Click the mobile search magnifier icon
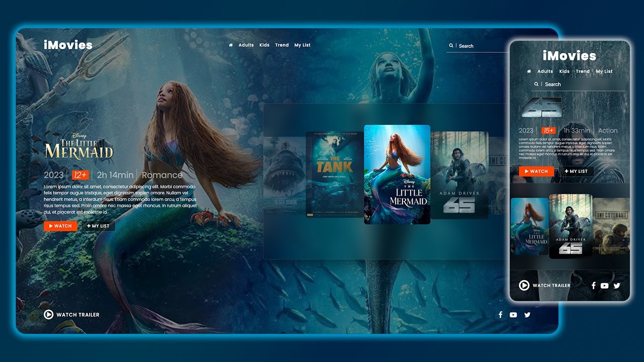The height and width of the screenshot is (362, 644). tap(537, 84)
